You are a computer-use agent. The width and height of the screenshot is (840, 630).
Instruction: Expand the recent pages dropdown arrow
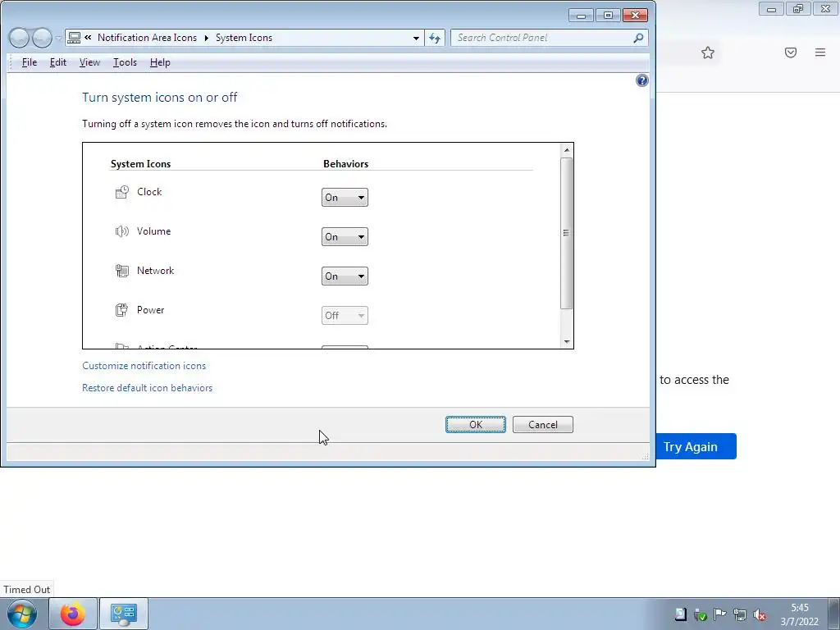[58, 38]
